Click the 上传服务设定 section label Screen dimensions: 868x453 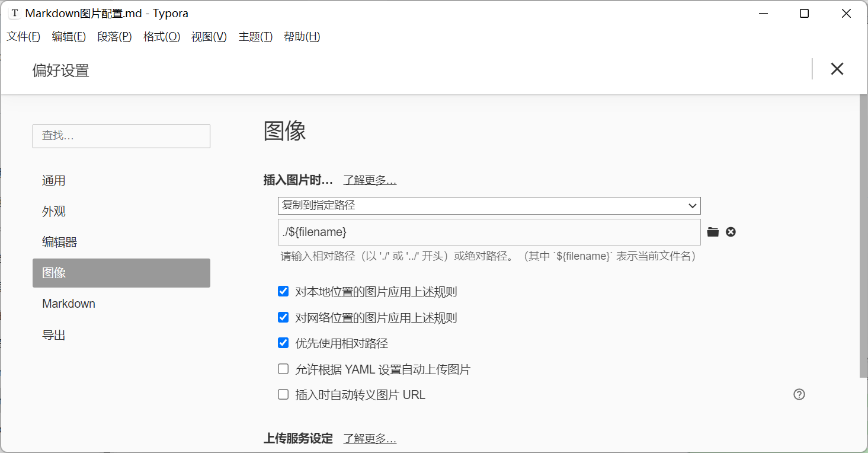[x=298, y=439]
